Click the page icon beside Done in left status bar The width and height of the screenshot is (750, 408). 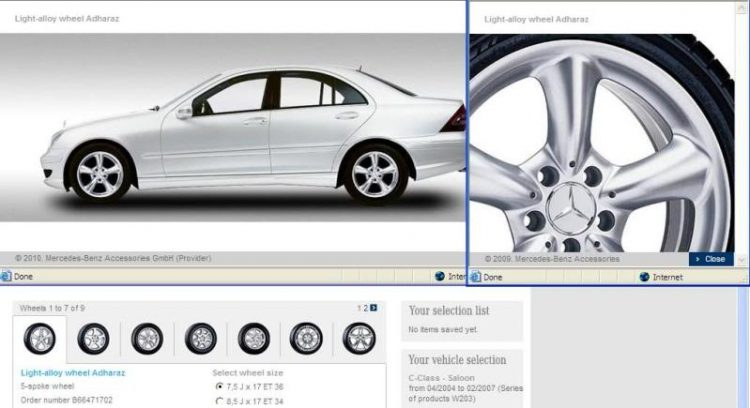(6, 276)
